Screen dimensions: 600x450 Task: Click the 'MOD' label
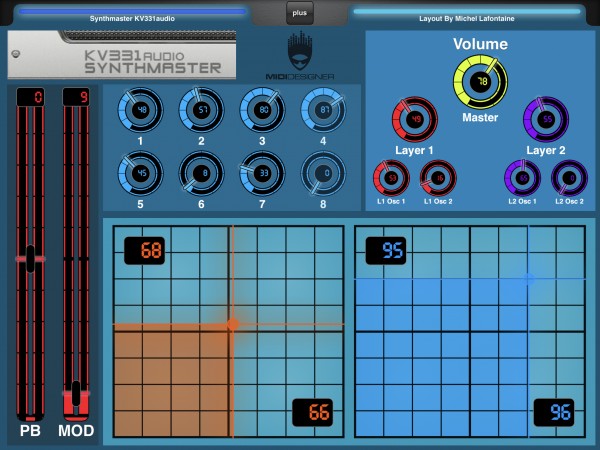point(76,431)
